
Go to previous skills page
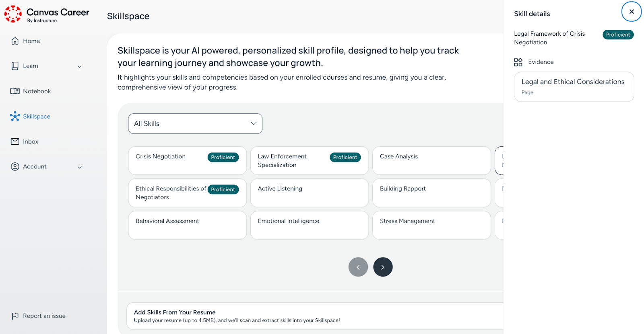(358, 267)
